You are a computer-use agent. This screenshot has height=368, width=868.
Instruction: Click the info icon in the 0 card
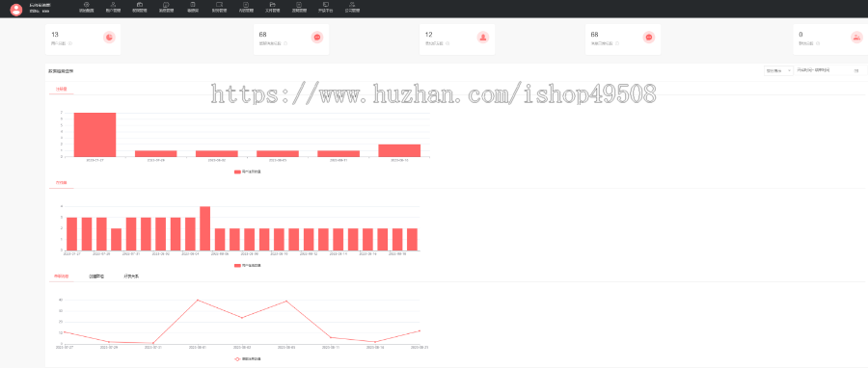coord(818,43)
